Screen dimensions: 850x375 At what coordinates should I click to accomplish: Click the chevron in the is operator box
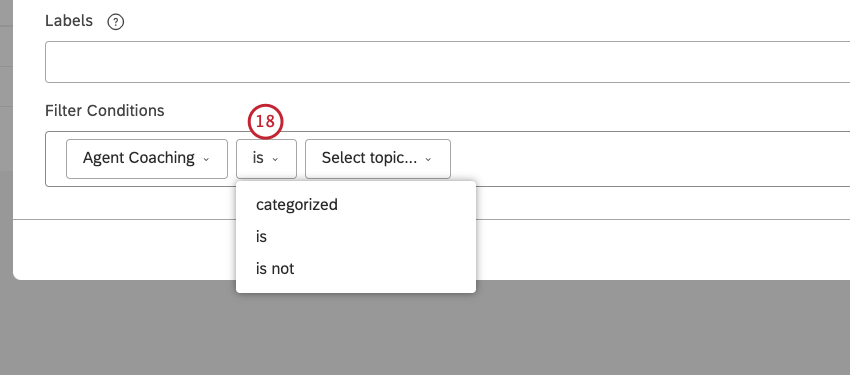[275, 159]
